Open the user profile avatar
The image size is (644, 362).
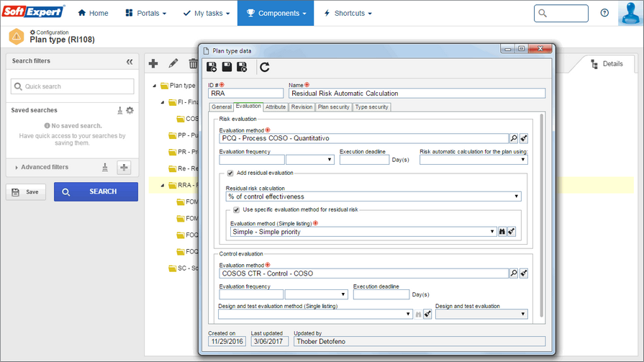[630, 13]
